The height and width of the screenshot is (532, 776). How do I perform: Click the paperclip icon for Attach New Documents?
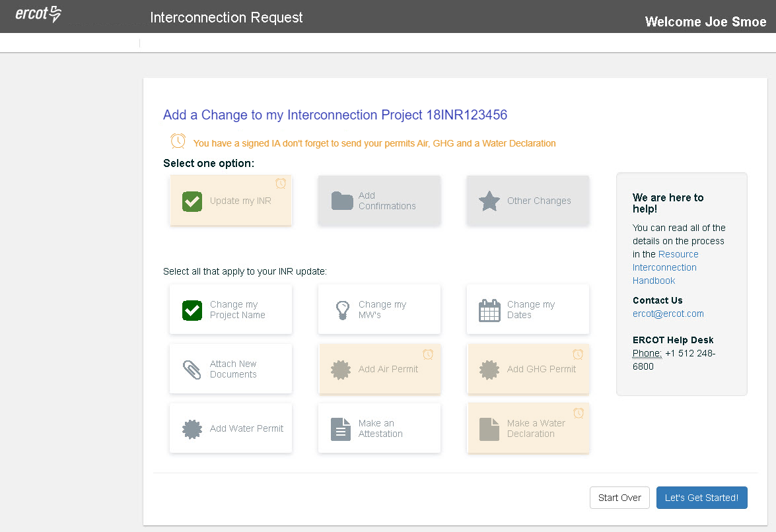point(192,370)
